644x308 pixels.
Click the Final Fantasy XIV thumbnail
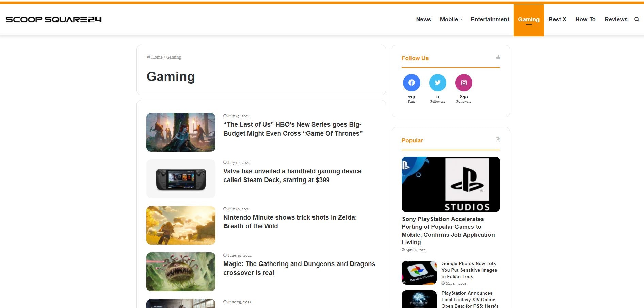[419, 299]
